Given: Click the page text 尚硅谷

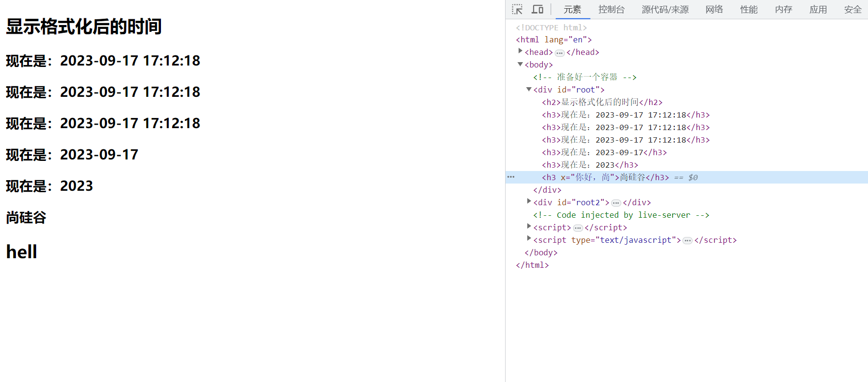Looking at the screenshot, I should pos(26,217).
